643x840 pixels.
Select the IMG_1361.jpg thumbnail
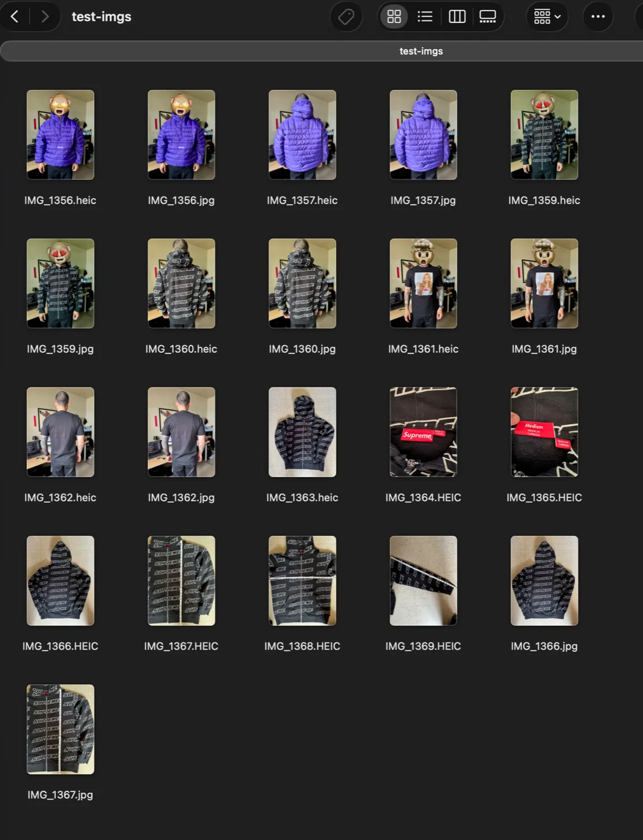544,283
